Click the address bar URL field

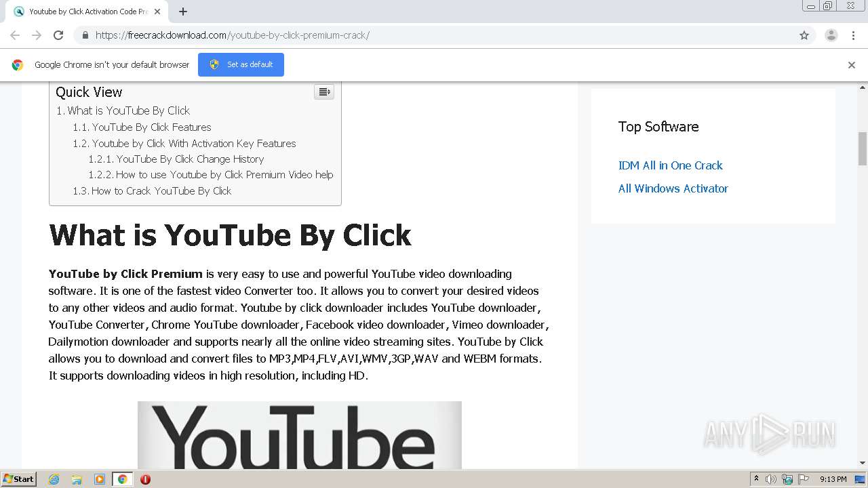point(434,35)
